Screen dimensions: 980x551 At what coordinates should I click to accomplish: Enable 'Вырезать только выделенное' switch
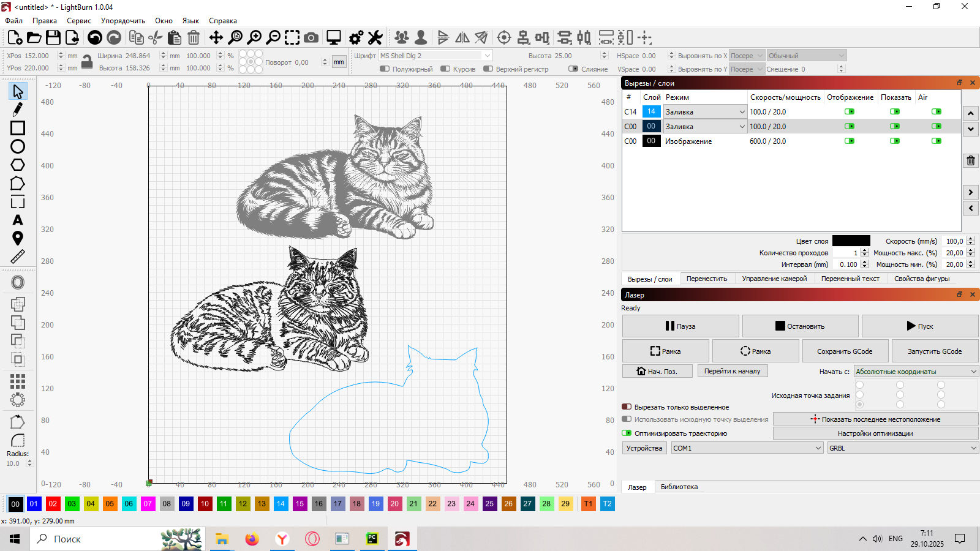[627, 407]
